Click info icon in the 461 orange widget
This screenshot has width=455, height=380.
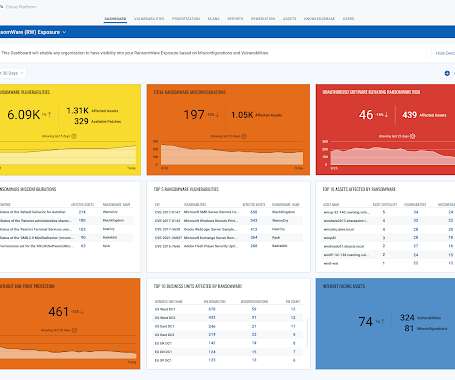74,330
